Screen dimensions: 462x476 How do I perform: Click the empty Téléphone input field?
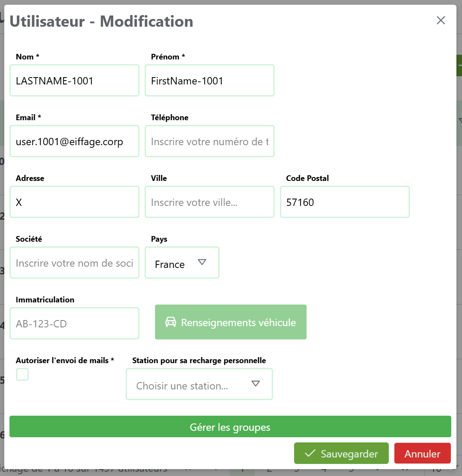tap(210, 141)
